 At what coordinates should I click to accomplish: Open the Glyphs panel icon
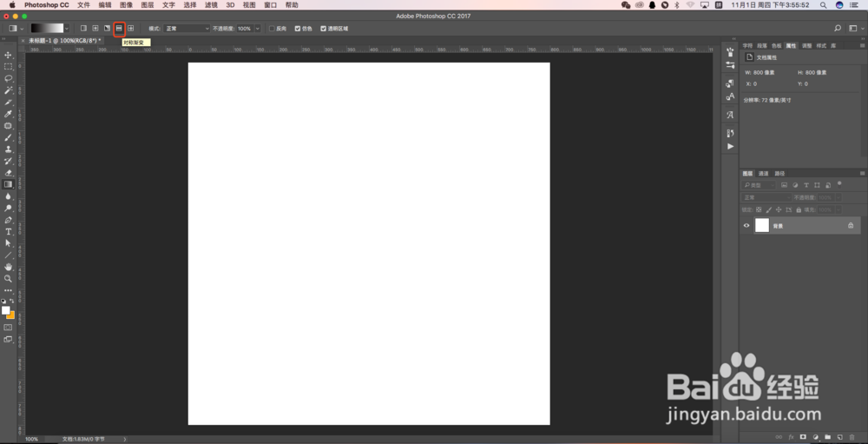point(730,116)
